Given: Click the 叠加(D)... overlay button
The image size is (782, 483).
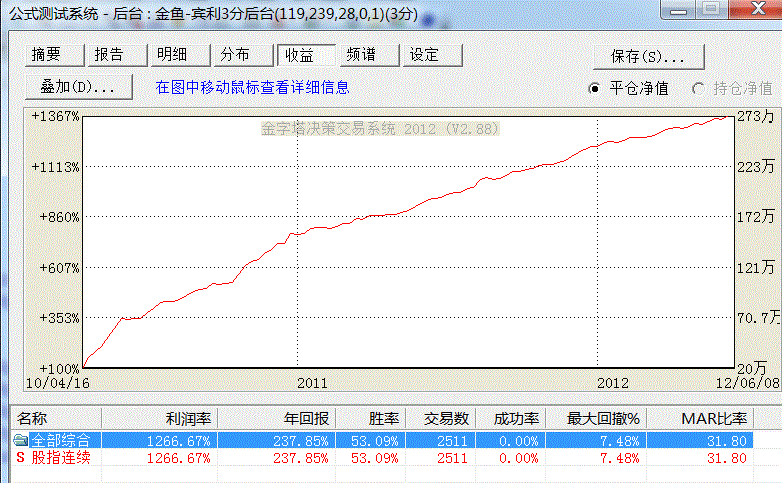Looking at the screenshot, I should click(x=78, y=87).
